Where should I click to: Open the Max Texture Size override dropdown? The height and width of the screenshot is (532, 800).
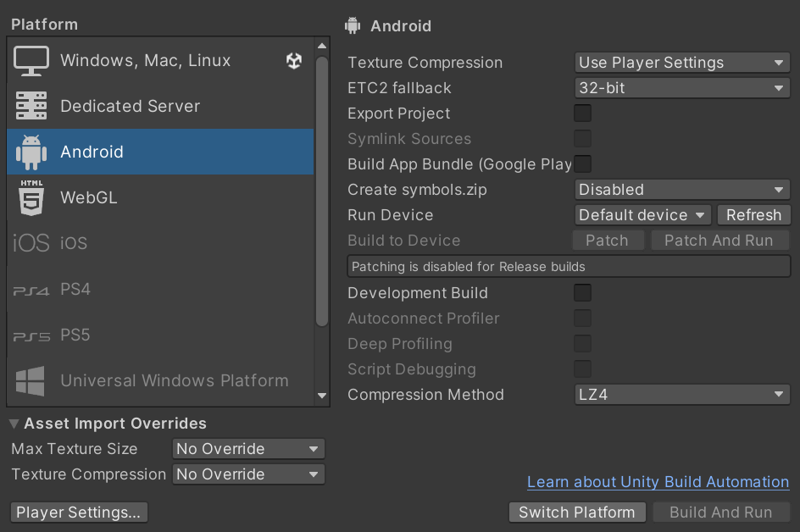pyautogui.click(x=248, y=449)
